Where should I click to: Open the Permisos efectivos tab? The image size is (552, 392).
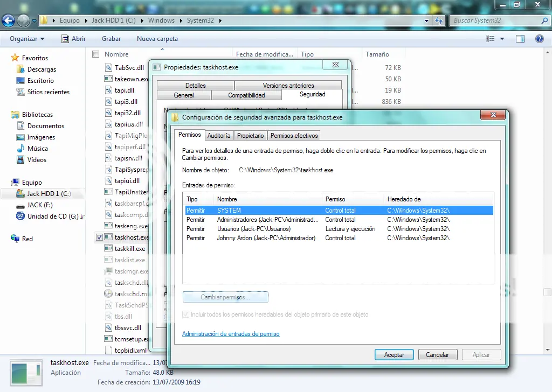point(294,136)
